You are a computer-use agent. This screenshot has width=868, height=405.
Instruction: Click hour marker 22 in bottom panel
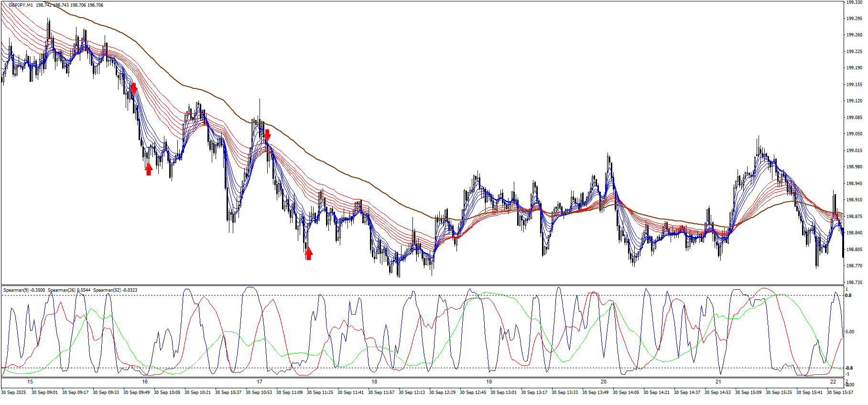tap(833, 382)
